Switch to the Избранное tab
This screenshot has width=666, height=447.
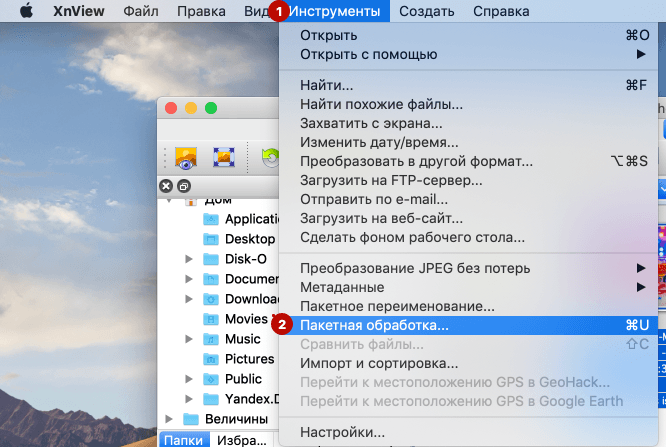point(241,440)
